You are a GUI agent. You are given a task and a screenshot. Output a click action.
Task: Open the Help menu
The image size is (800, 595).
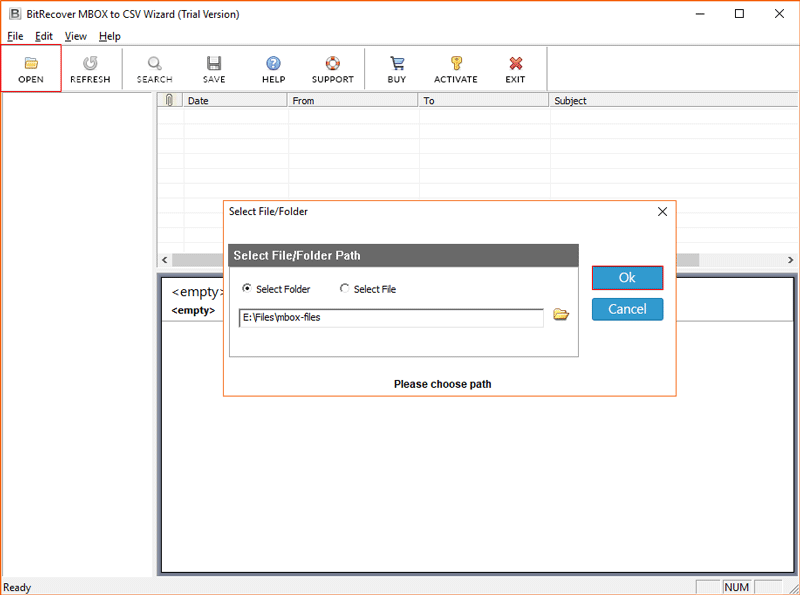(x=110, y=36)
